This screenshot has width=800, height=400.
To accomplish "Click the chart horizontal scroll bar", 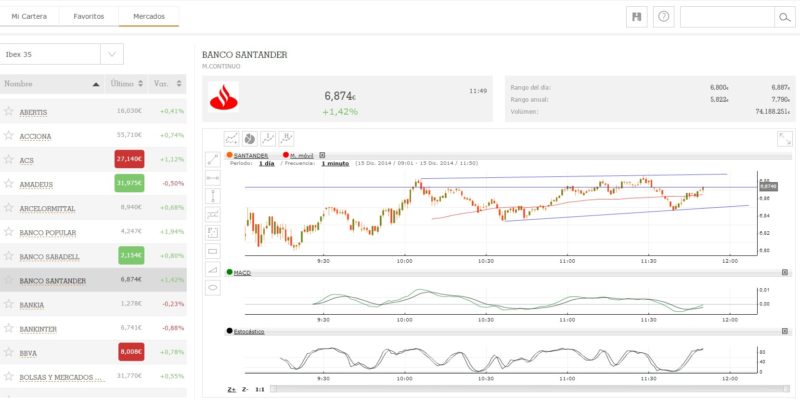I will pos(529,389).
